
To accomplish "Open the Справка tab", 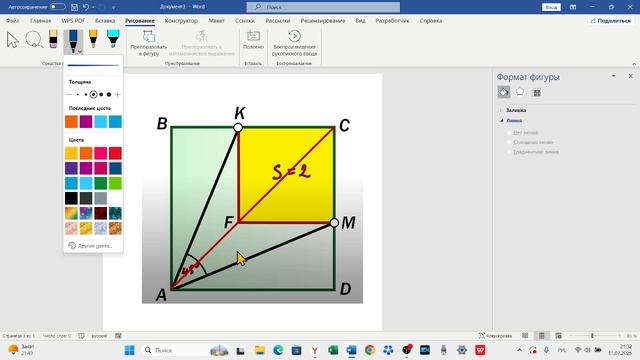I will (x=431, y=20).
